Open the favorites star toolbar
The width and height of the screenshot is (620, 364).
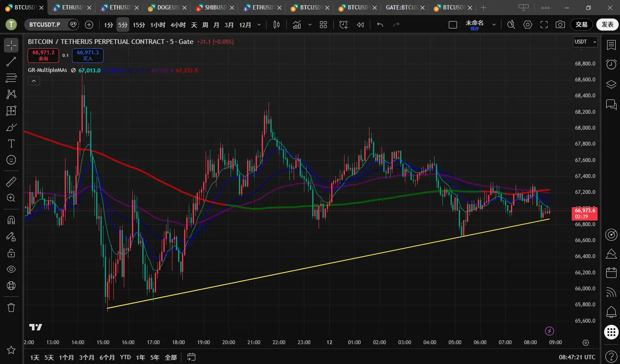click(x=11, y=350)
